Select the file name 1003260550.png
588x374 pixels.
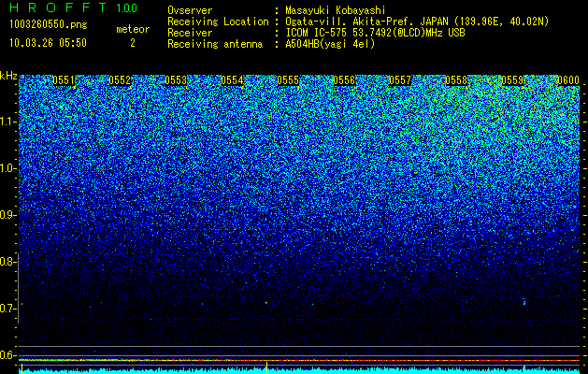(48, 24)
